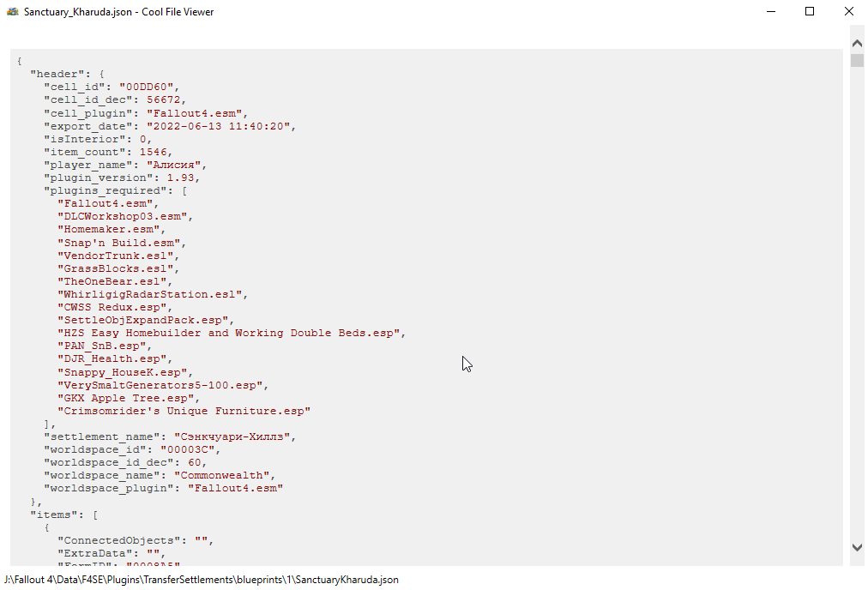868x590 pixels.
Task: Maximize the file viewer window
Action: pyautogui.click(x=809, y=12)
